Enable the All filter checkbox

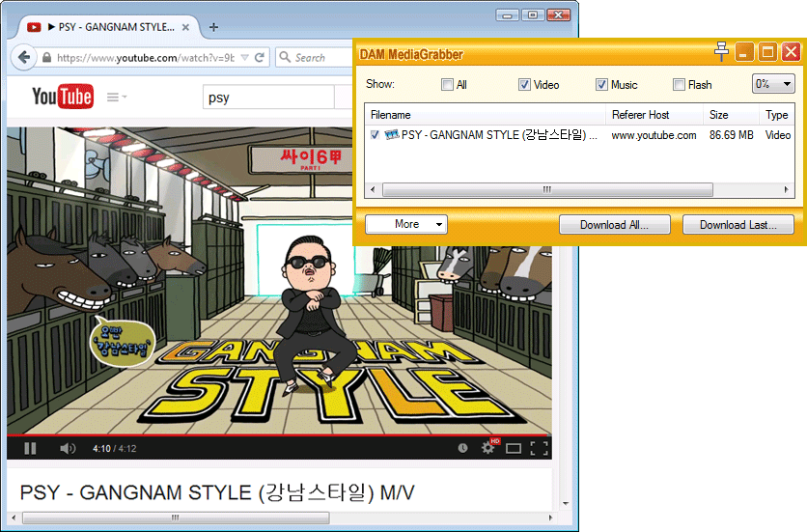pos(447,84)
